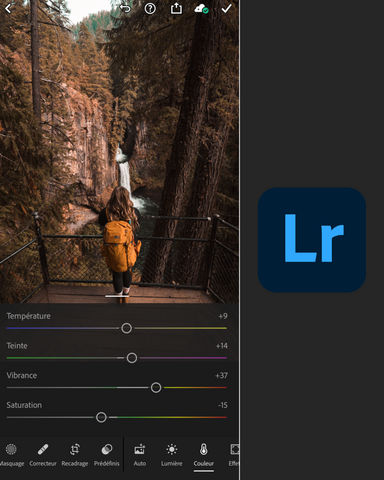Click the Vibrance value +37
384x480 pixels.
click(221, 376)
